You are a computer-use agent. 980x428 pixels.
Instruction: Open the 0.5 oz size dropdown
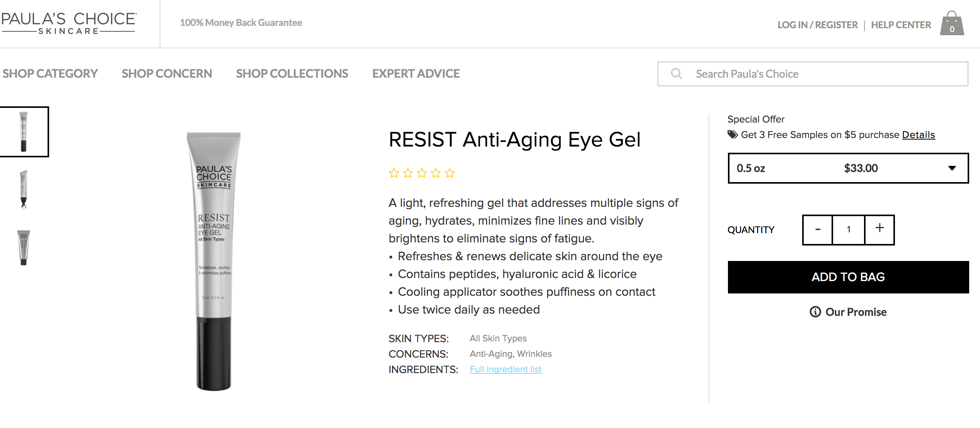(x=848, y=168)
